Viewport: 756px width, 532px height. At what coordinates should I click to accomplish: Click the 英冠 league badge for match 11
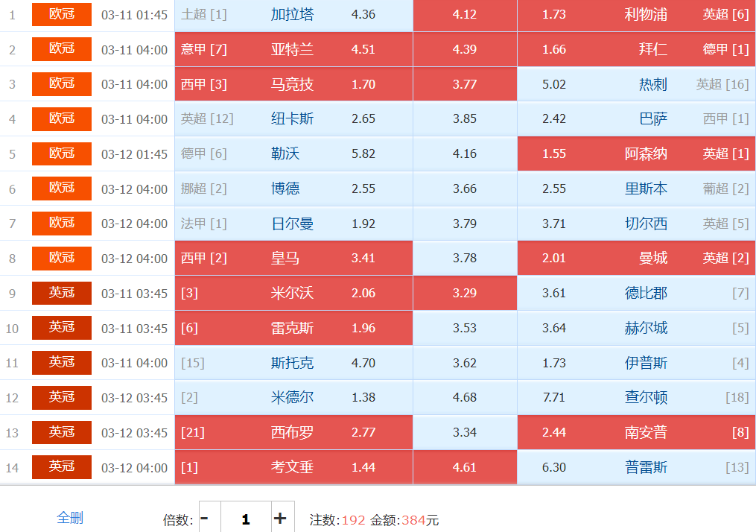tap(62, 362)
